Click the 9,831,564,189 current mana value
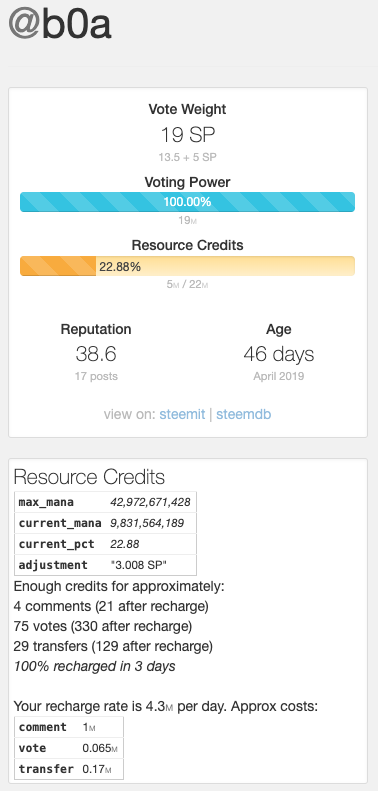Image resolution: width=378 pixels, height=791 pixels. click(147, 523)
